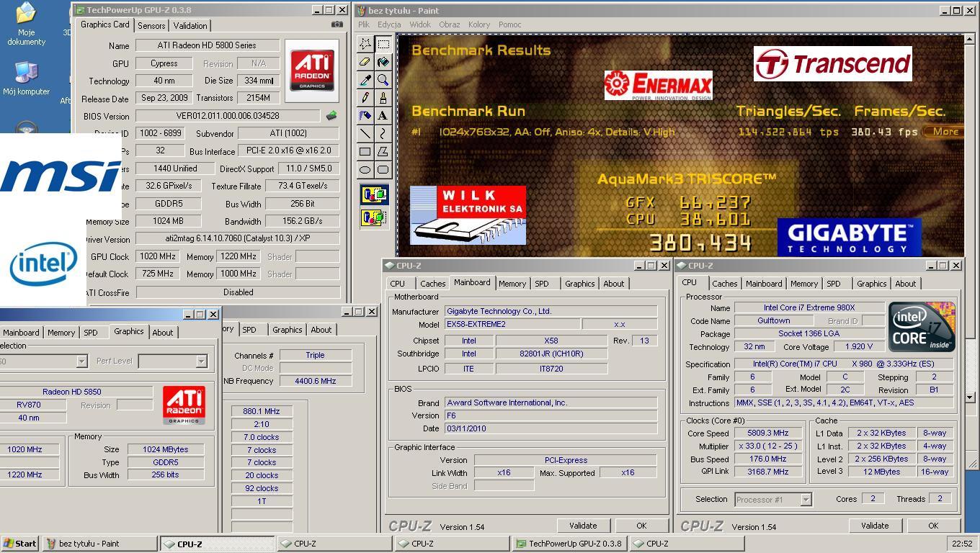The width and height of the screenshot is (980, 553).
Task: Click Validate in the Mainboard CPU-Z window
Action: point(583,526)
